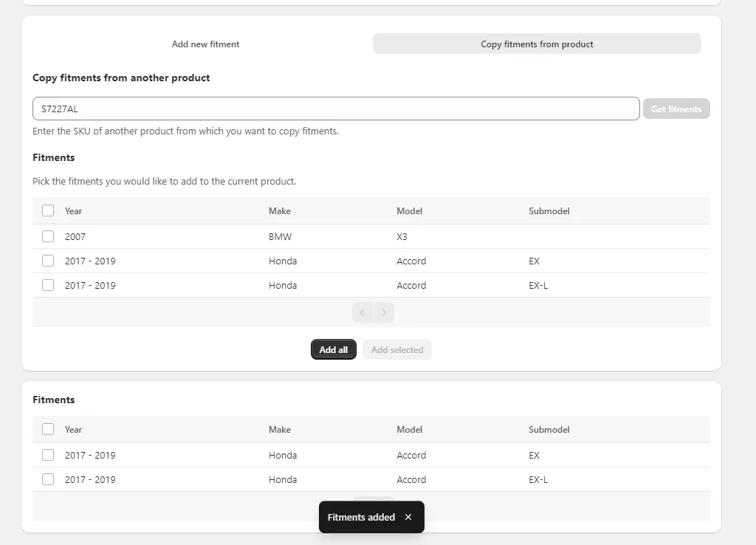This screenshot has width=756, height=545.
Task: Dismiss the Fitments added toast with X
Action: click(x=408, y=517)
